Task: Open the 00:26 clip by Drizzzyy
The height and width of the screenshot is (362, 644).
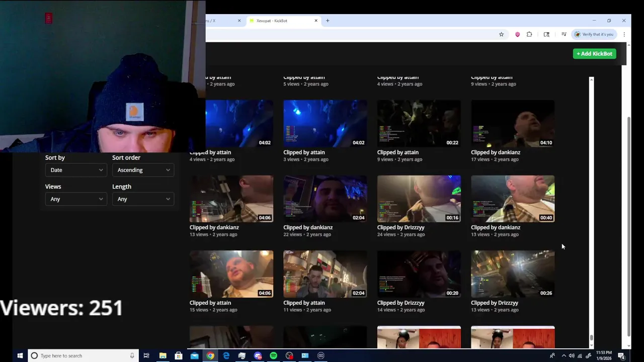Action: [513, 274]
